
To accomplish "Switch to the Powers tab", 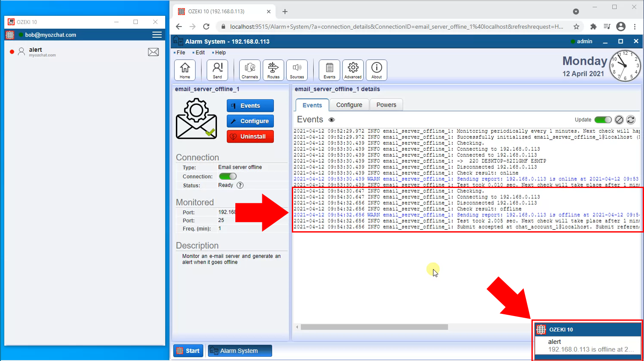I will tap(386, 104).
